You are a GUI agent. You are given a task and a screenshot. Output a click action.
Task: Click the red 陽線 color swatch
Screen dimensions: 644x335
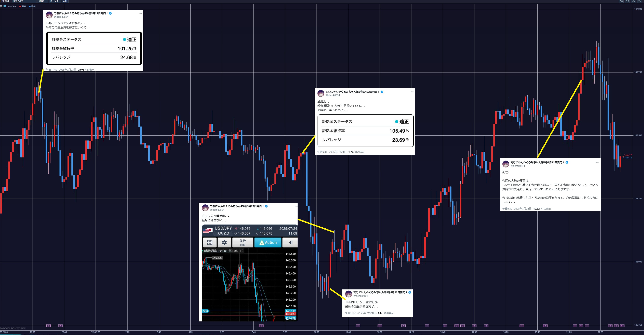tap(20, 6)
